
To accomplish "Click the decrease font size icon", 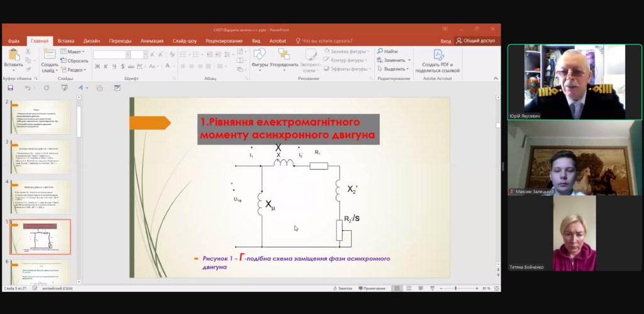I will (x=160, y=54).
